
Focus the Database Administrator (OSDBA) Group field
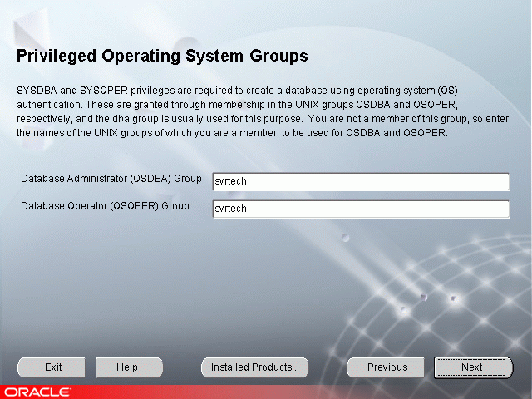click(x=361, y=181)
